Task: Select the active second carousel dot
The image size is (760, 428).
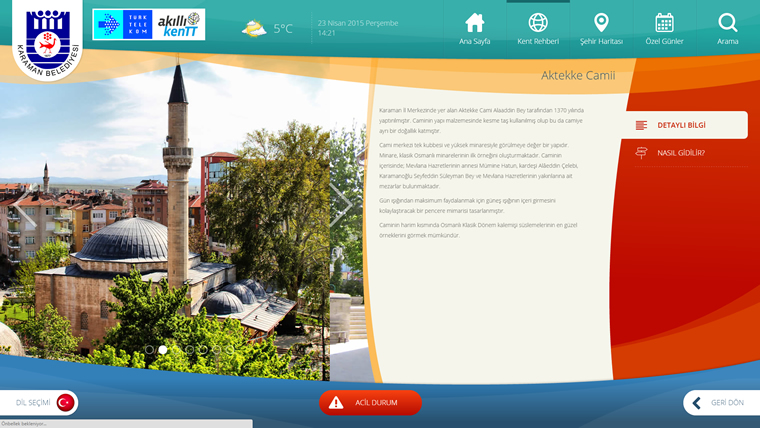Action: pyautogui.click(x=163, y=349)
